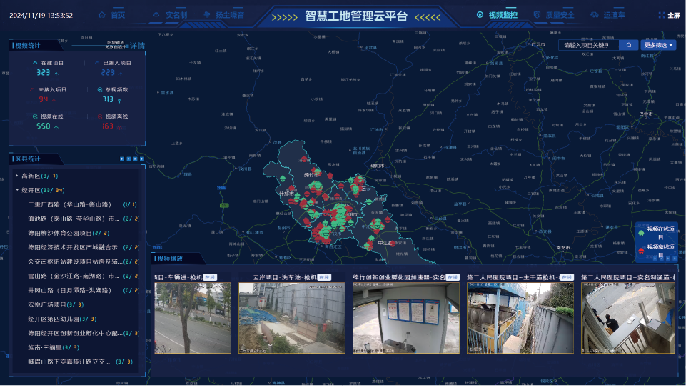The height and width of the screenshot is (386, 686).
Task: Click the home icon beside 首页
Action: [102, 15]
